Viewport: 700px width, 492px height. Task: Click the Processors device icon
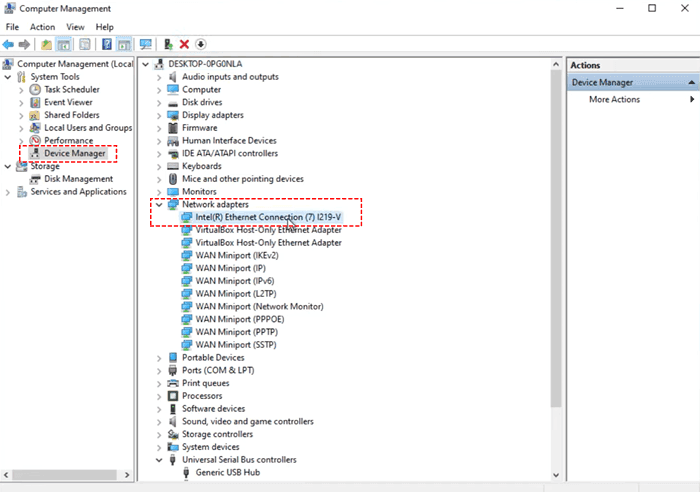(173, 396)
